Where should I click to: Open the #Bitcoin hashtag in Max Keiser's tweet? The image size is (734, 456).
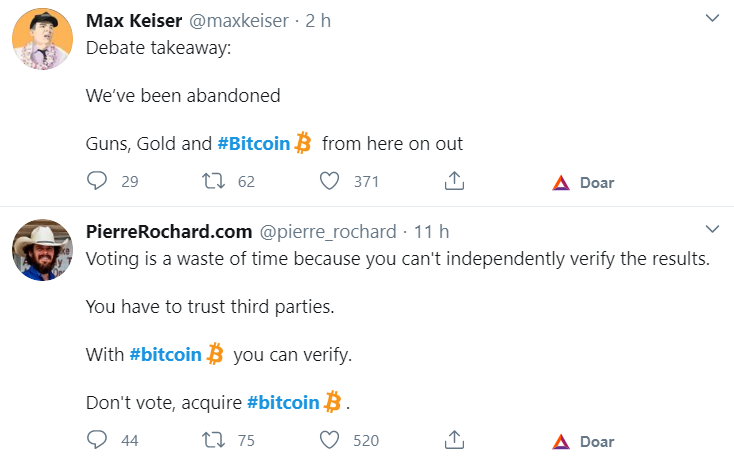click(253, 143)
